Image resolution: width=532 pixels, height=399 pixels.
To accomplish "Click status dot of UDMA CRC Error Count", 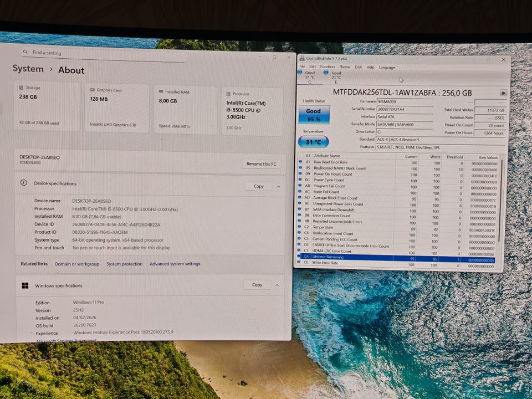I will [x=299, y=250].
